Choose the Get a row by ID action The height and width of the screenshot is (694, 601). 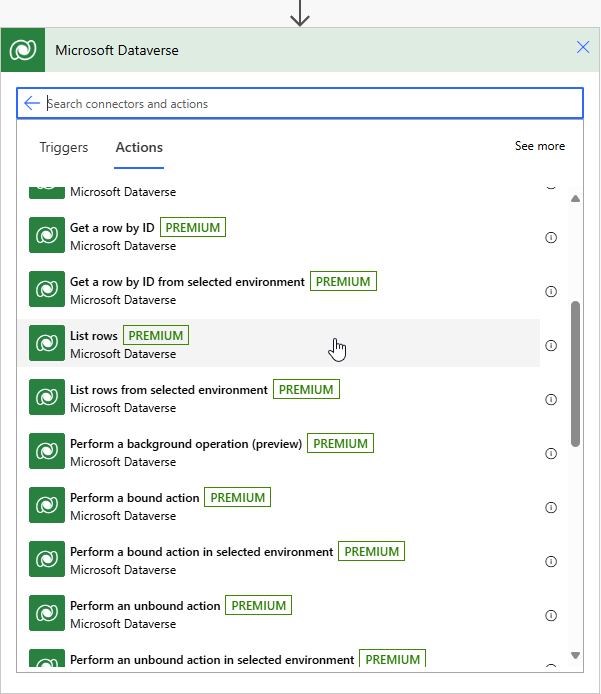279,237
